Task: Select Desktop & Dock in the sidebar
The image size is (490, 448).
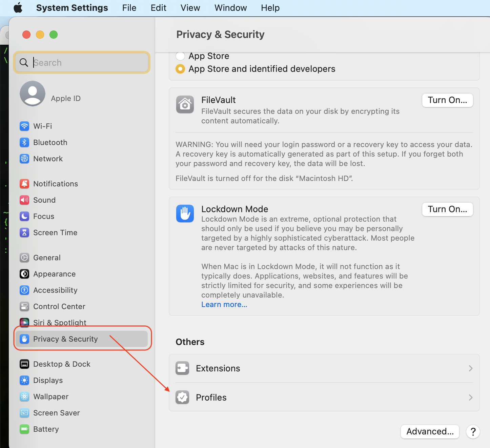Action: 62,364
